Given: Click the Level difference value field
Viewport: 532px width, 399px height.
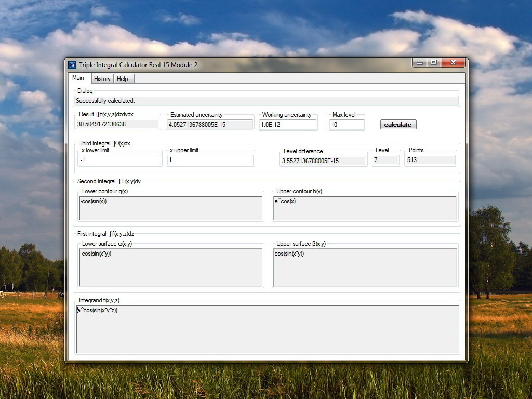Looking at the screenshot, I should tap(323, 161).
